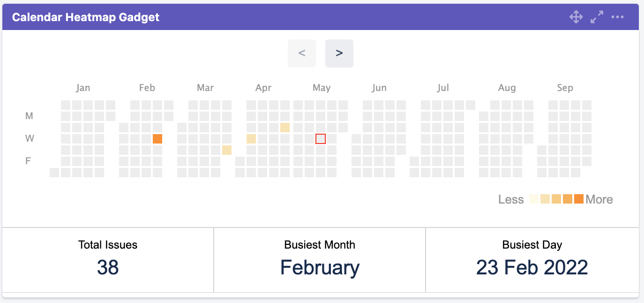Screen dimensions: 644x303
Task: Select the dark orange February heatmap cell
Action: (x=157, y=138)
